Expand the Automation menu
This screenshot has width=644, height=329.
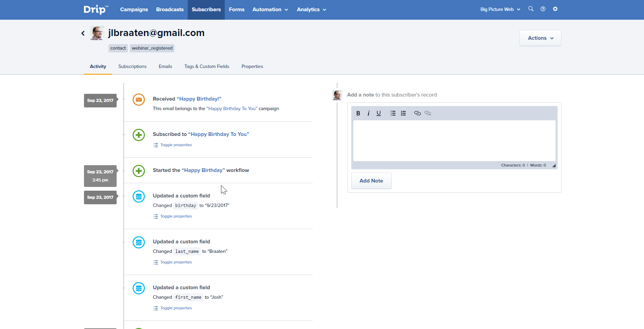click(270, 10)
